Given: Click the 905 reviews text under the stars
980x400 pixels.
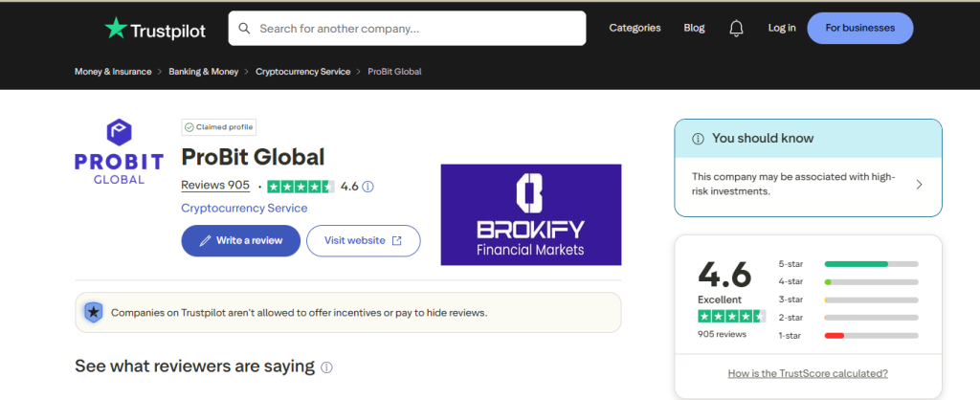Looking at the screenshot, I should click(722, 334).
